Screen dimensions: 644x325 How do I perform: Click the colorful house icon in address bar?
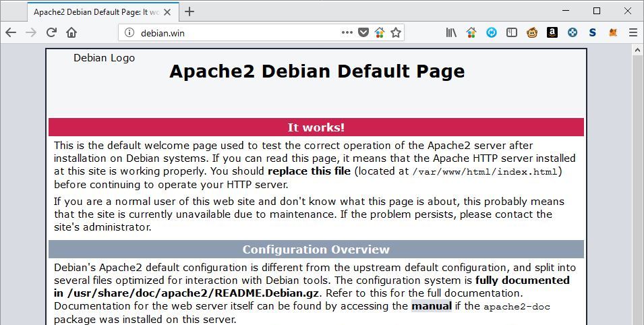tap(380, 32)
